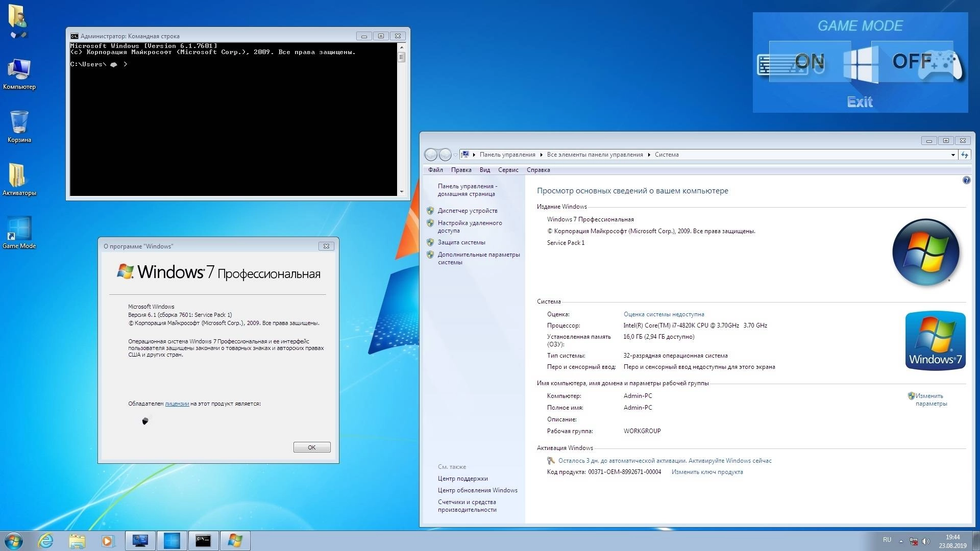Click the Command Prompt scroll up arrow
Viewport: 980px width, 551px height.
402,47
